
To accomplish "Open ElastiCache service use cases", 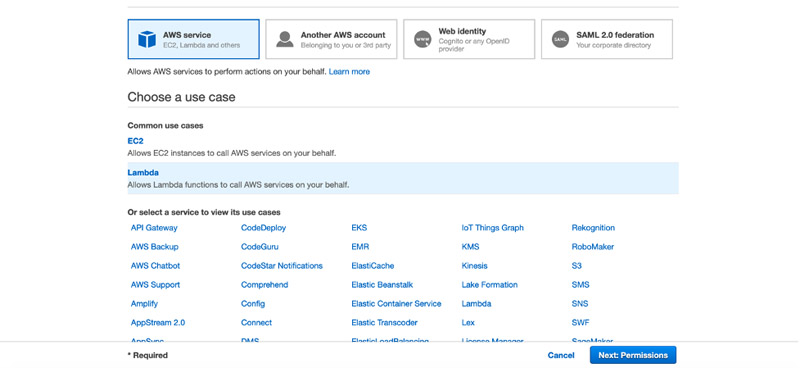I will click(372, 266).
